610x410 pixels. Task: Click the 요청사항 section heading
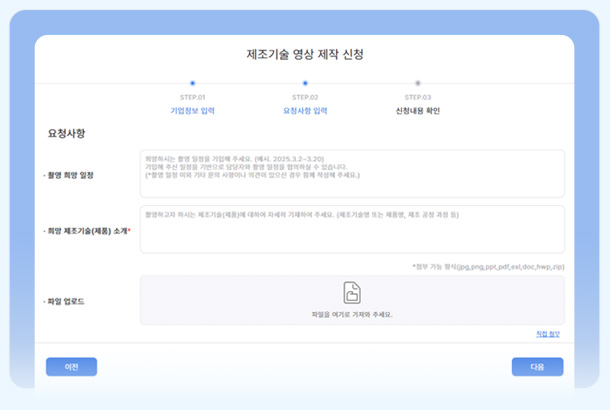pos(68,133)
